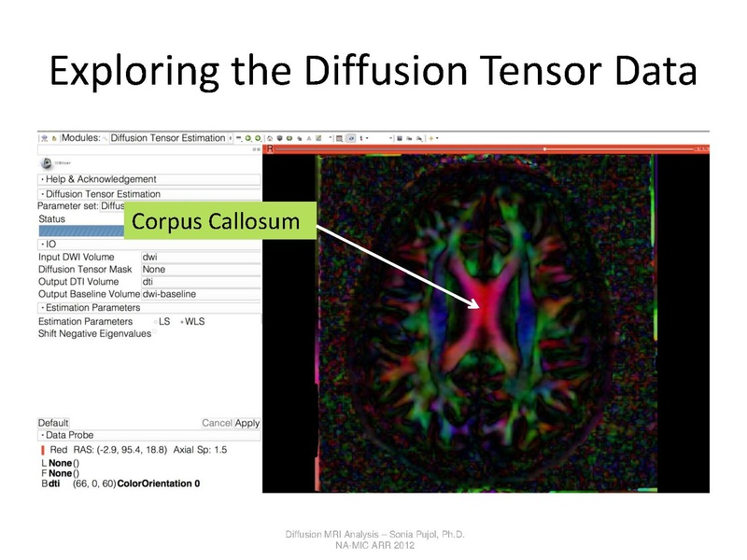
Task: Click the red Data Probe color marker
Action: 42,450
